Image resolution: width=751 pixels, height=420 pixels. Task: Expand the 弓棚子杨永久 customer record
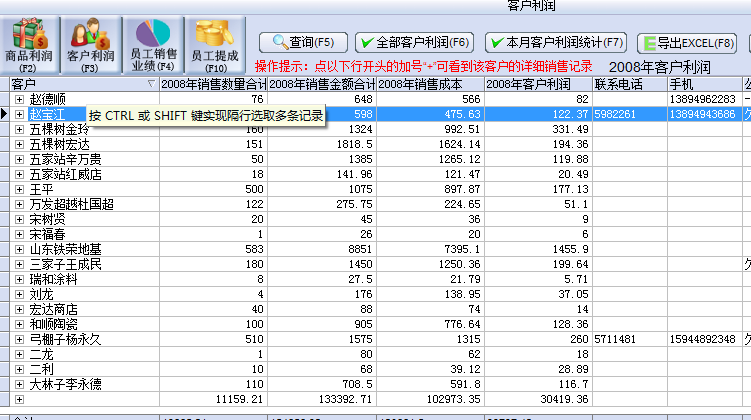[x=19, y=339]
